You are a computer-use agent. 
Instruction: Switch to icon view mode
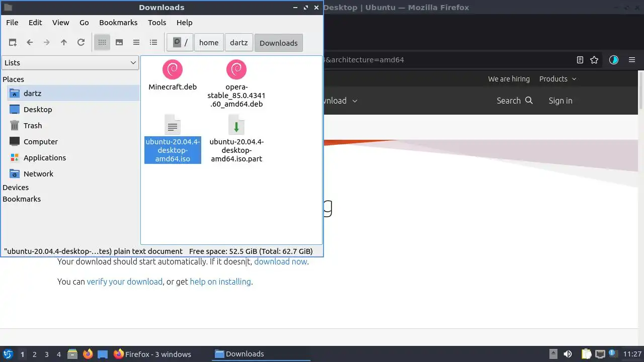(102, 43)
